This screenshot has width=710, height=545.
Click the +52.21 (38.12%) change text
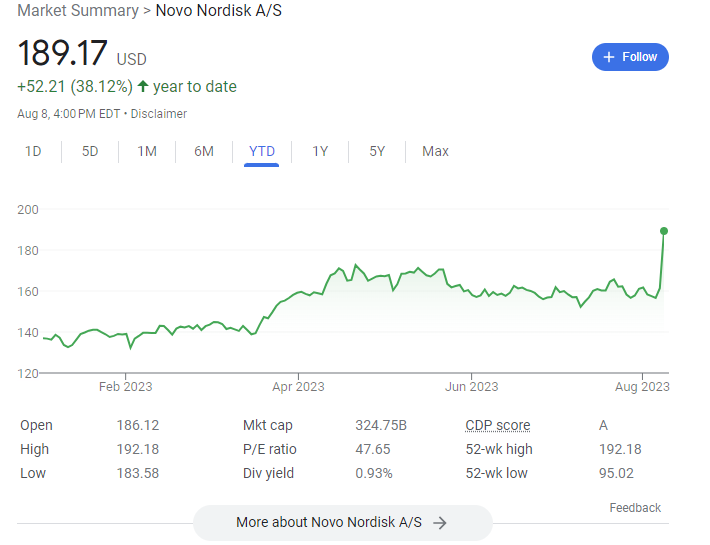click(x=75, y=86)
